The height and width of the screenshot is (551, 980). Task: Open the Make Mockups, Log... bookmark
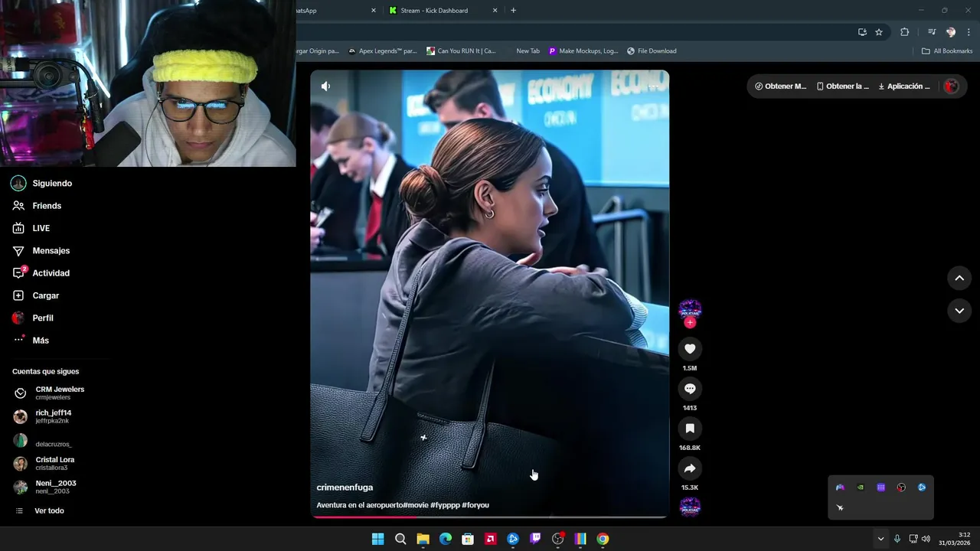(x=583, y=51)
